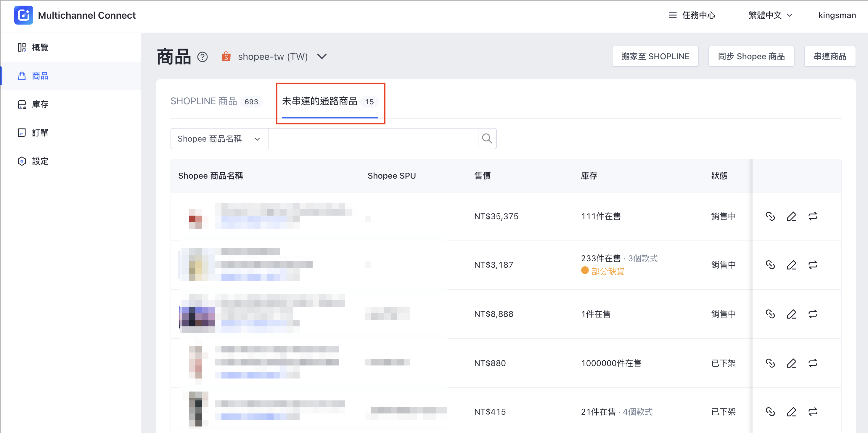The height and width of the screenshot is (433, 868).
Task: Expand the 繁體中文 language dropdown
Action: pos(771,15)
